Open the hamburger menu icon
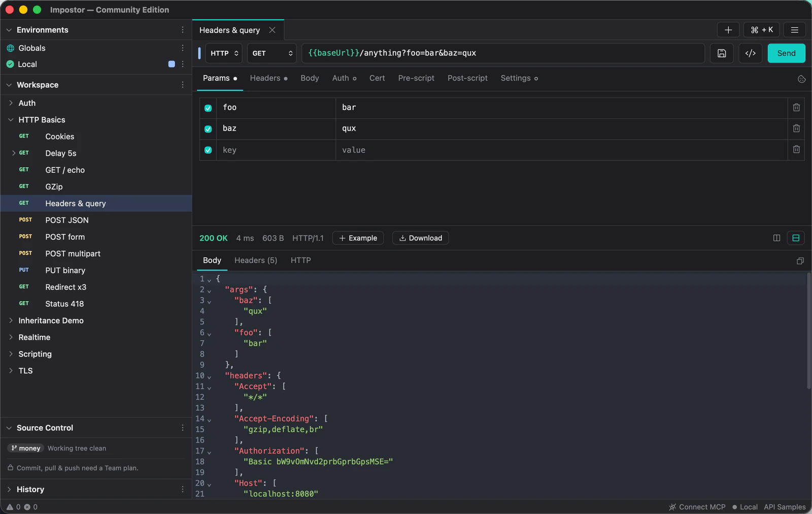Image resolution: width=812 pixels, height=514 pixels. pyautogui.click(x=795, y=30)
